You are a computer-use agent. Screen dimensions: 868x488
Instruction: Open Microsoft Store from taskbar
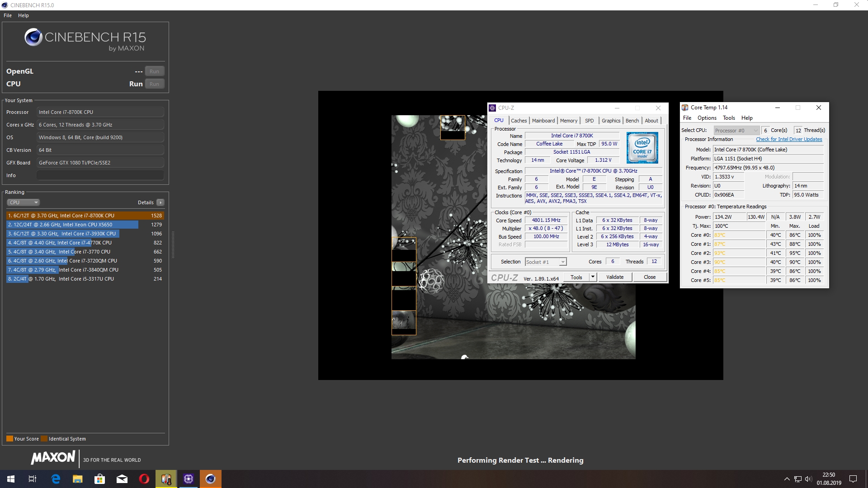pyautogui.click(x=100, y=479)
